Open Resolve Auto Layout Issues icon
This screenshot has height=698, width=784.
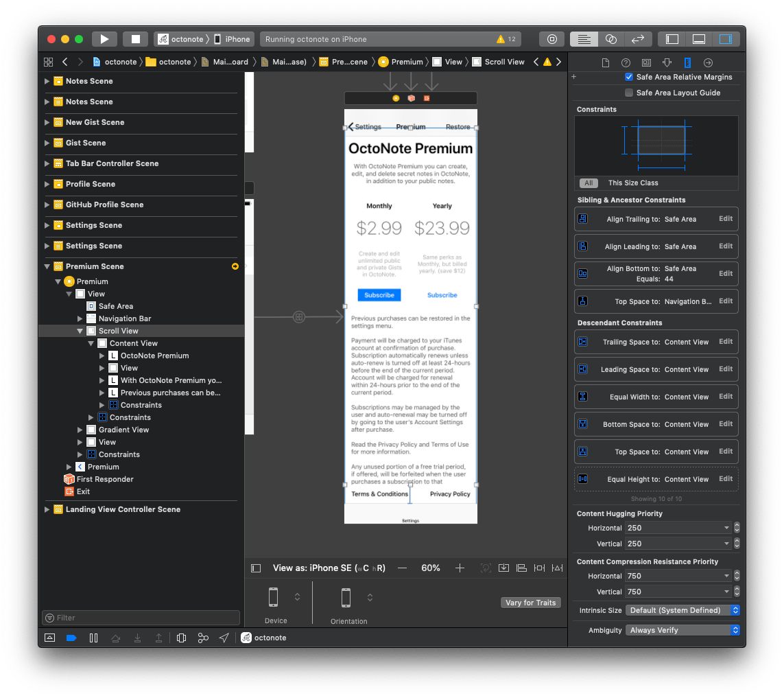click(557, 568)
